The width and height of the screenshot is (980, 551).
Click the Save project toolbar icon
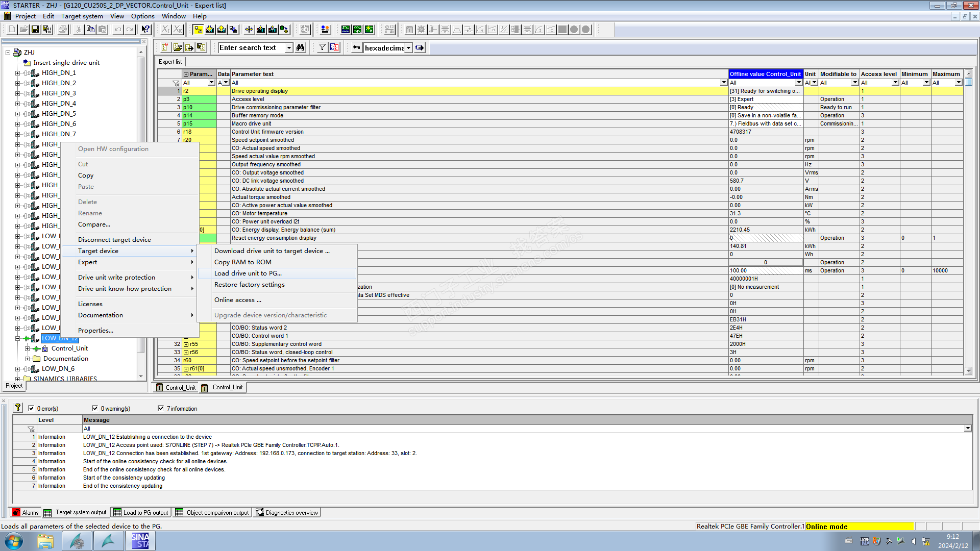[35, 30]
